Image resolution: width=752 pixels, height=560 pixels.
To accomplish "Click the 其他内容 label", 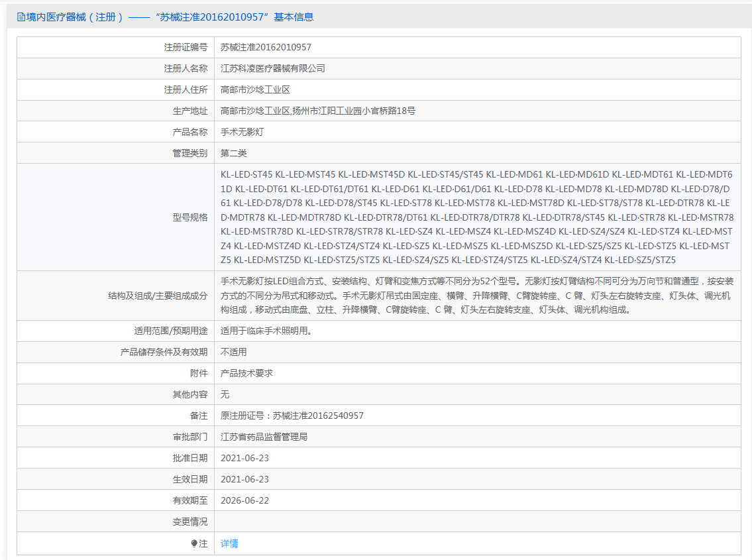I will (190, 394).
